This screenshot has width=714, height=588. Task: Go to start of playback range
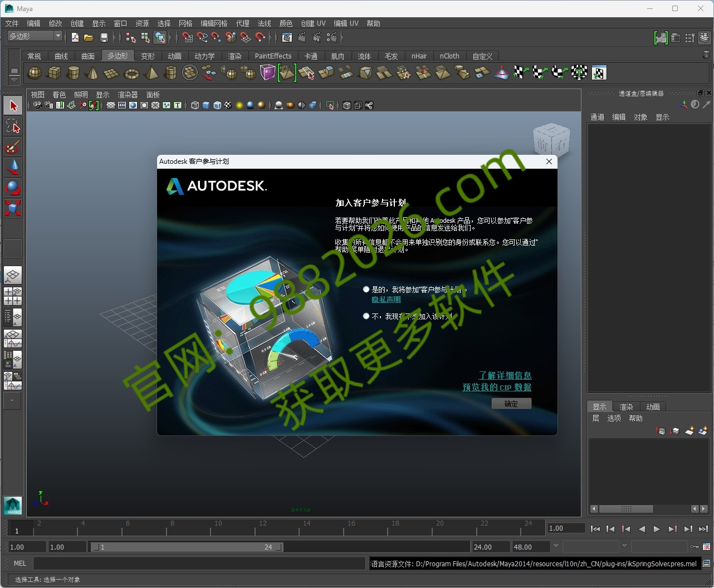coord(595,529)
